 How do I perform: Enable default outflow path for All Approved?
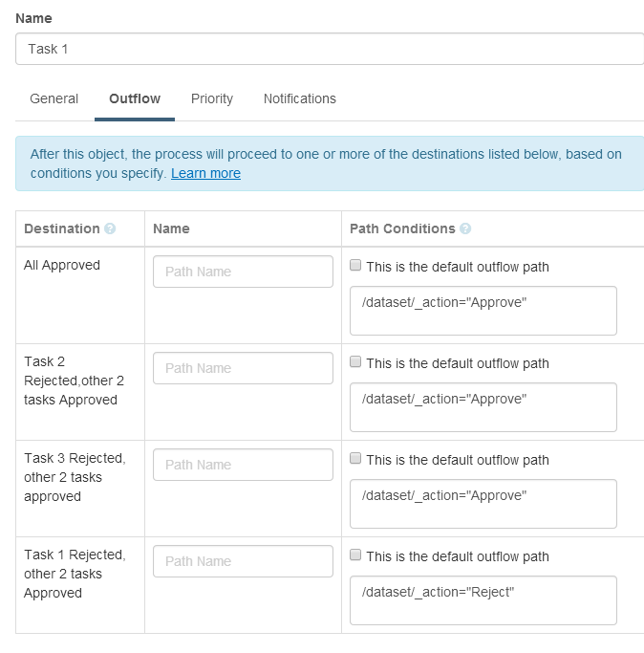click(355, 265)
